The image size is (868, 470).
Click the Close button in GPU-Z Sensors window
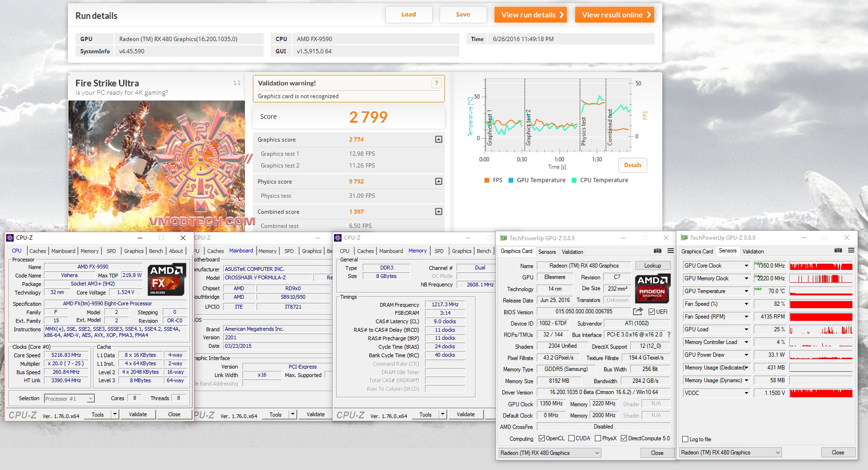(838, 453)
